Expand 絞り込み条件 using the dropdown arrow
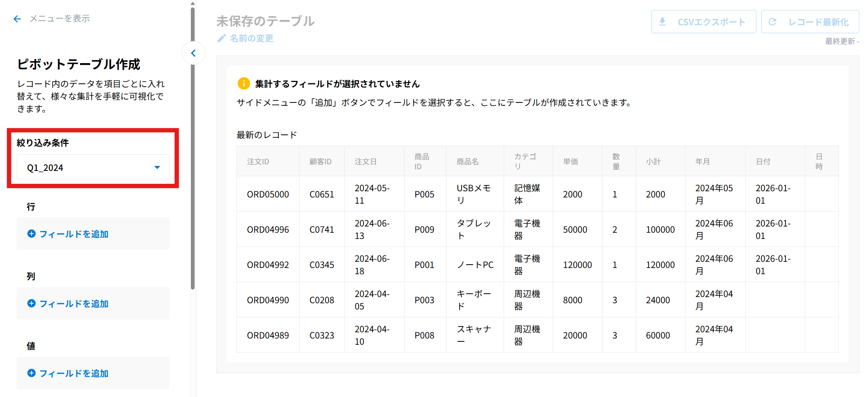The height and width of the screenshot is (397, 868). [157, 168]
